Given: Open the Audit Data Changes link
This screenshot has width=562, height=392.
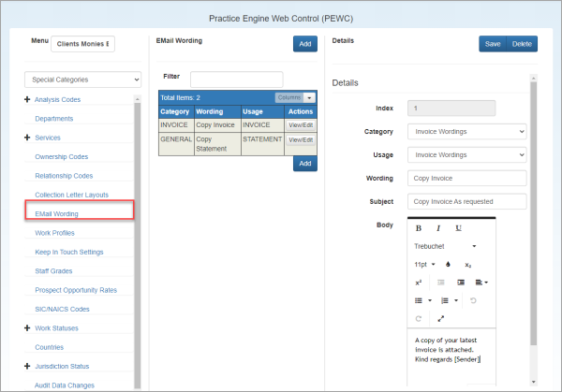Looking at the screenshot, I should (x=65, y=385).
